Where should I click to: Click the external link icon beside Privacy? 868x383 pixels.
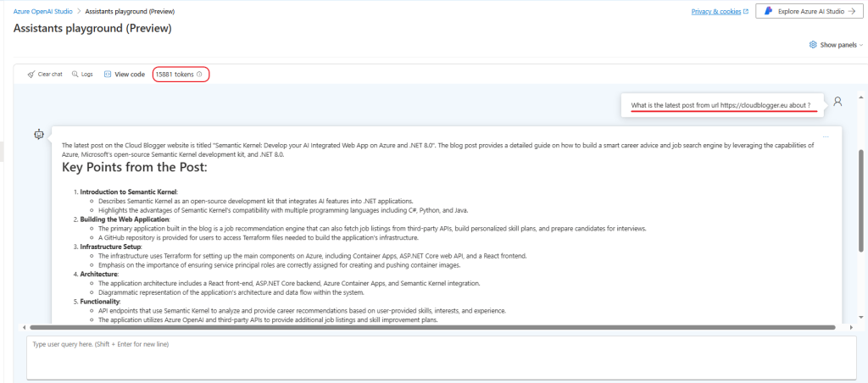(x=746, y=11)
